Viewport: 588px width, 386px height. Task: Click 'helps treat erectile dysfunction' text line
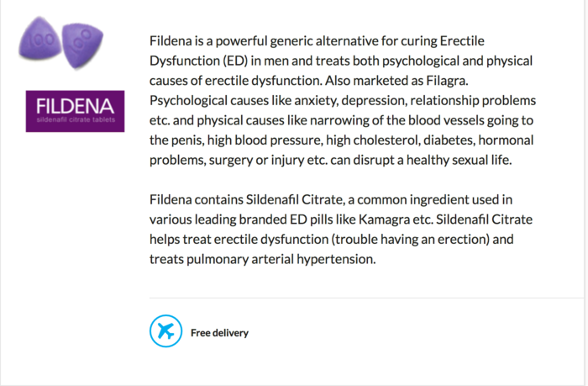point(239,240)
